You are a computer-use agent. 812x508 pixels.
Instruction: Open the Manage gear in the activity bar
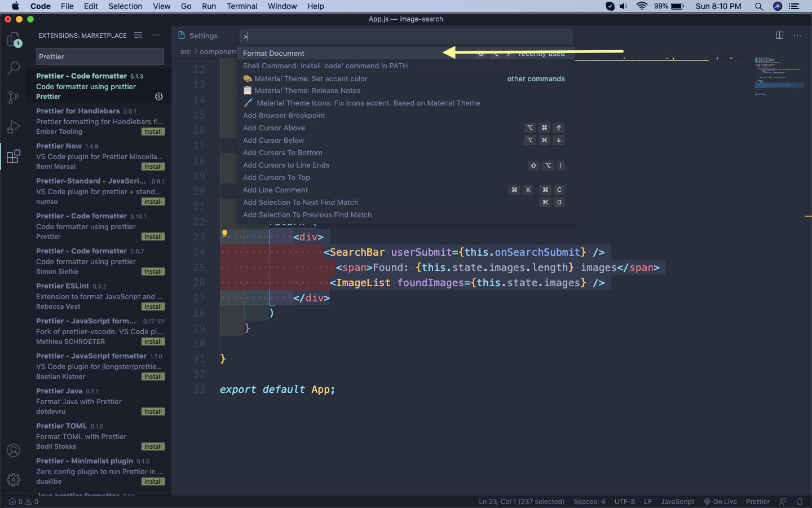14,480
